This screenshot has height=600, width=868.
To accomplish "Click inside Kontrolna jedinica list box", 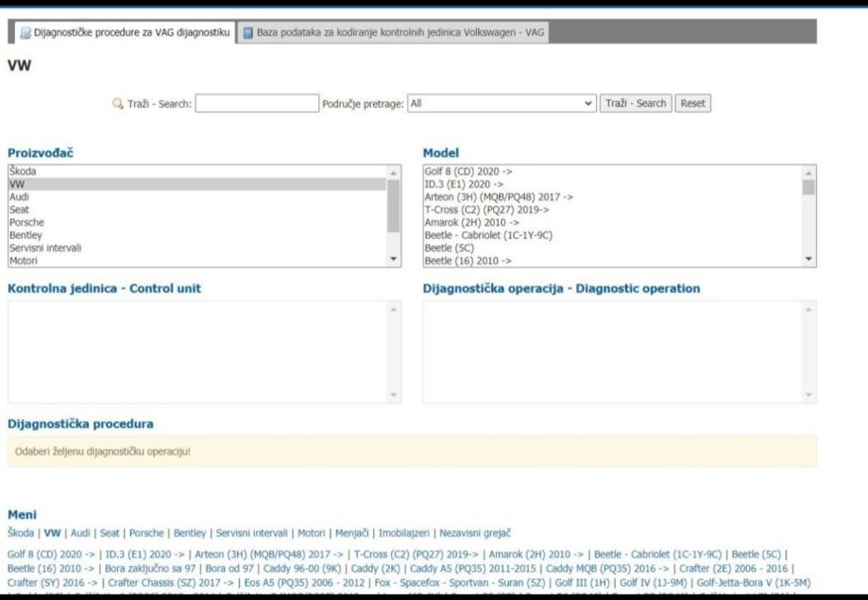I will 204,351.
